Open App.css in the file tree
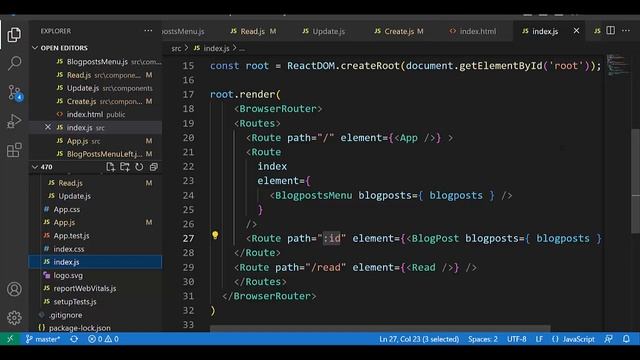This screenshot has height=360, width=640. click(96, 209)
